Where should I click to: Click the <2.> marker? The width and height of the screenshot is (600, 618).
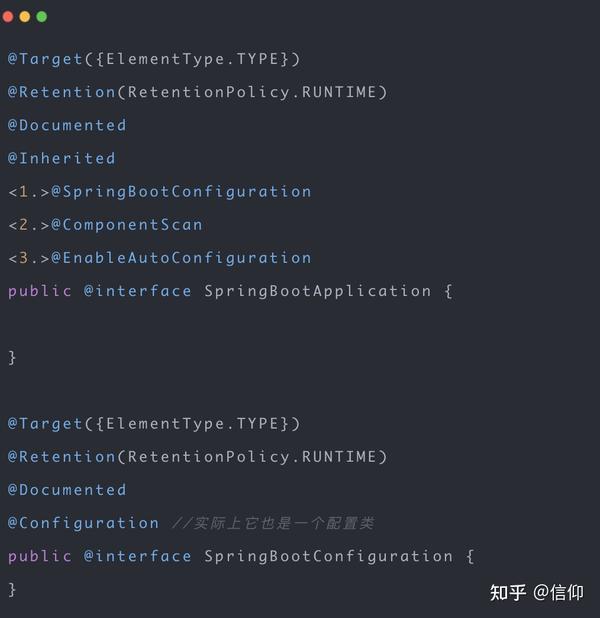[29, 225]
